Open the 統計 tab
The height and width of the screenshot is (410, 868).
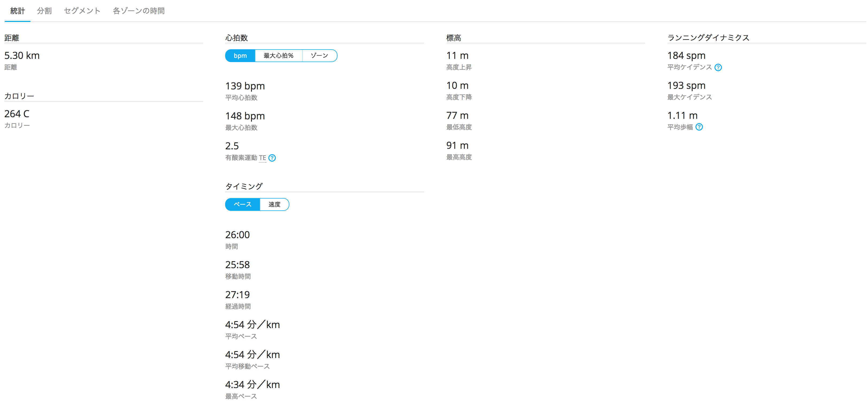[x=18, y=11]
